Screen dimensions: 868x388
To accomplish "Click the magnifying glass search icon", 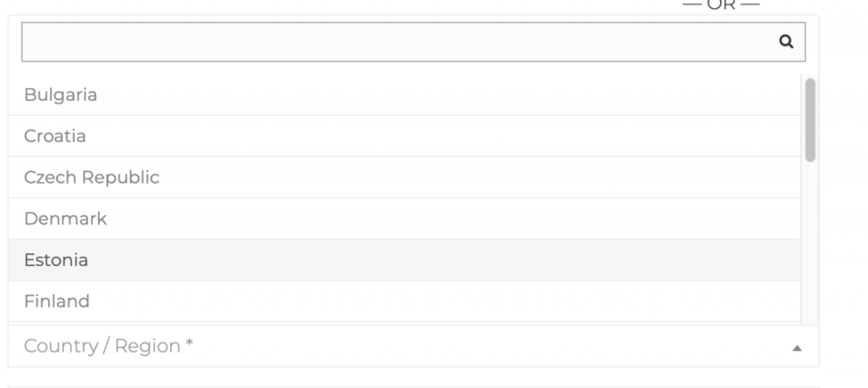I will 786,42.
